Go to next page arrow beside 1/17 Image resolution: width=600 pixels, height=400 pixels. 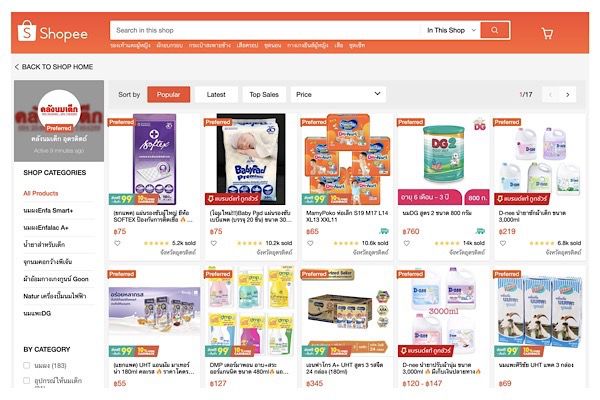[568, 95]
